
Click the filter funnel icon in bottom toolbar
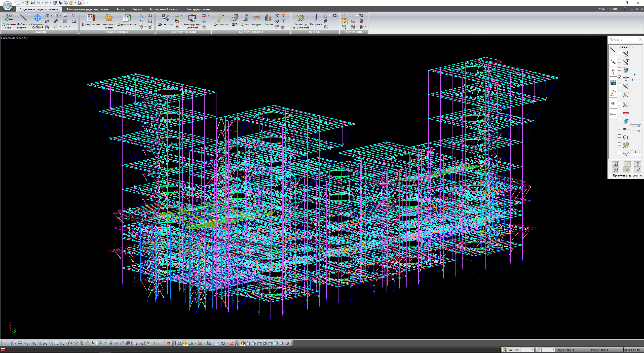pos(76,343)
